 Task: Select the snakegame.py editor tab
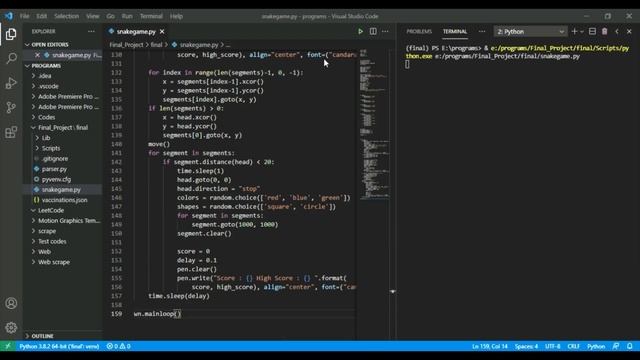coord(136,31)
